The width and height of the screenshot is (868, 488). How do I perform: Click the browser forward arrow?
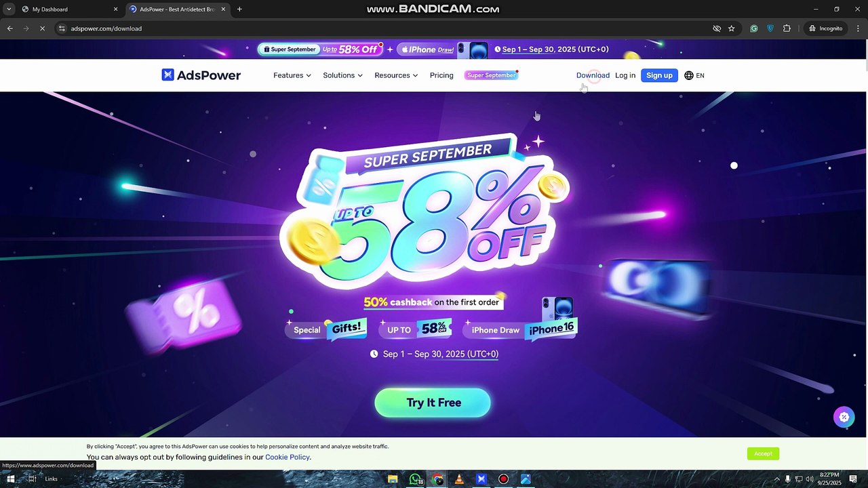pyautogui.click(x=26, y=28)
